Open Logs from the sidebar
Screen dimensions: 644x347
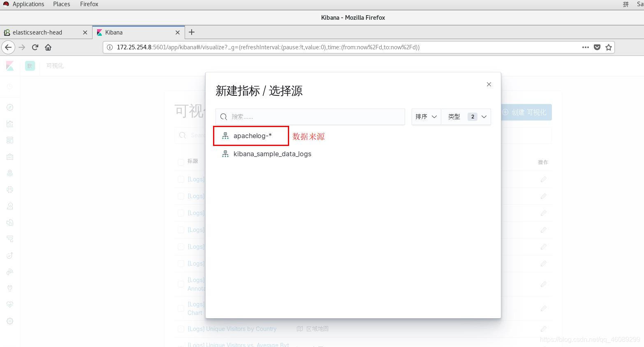pos(10,222)
